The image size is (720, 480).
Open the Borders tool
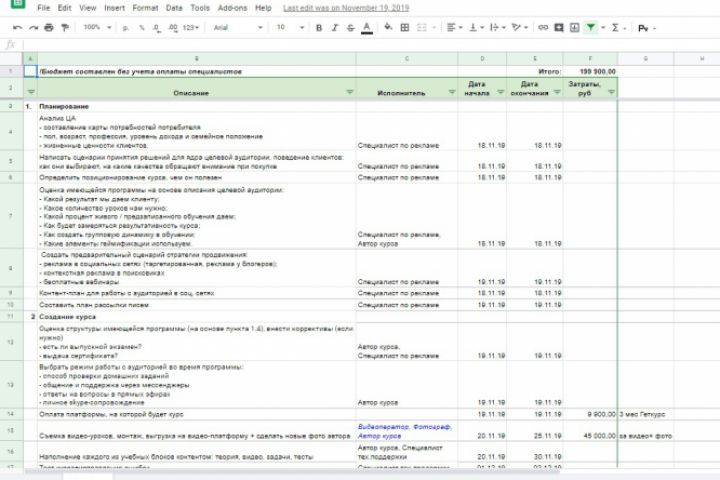(405, 28)
